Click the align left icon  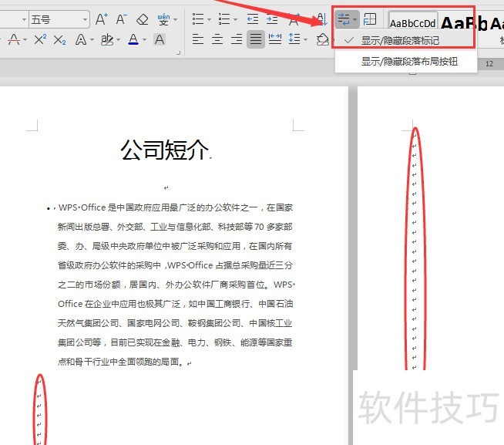pyautogui.click(x=198, y=39)
